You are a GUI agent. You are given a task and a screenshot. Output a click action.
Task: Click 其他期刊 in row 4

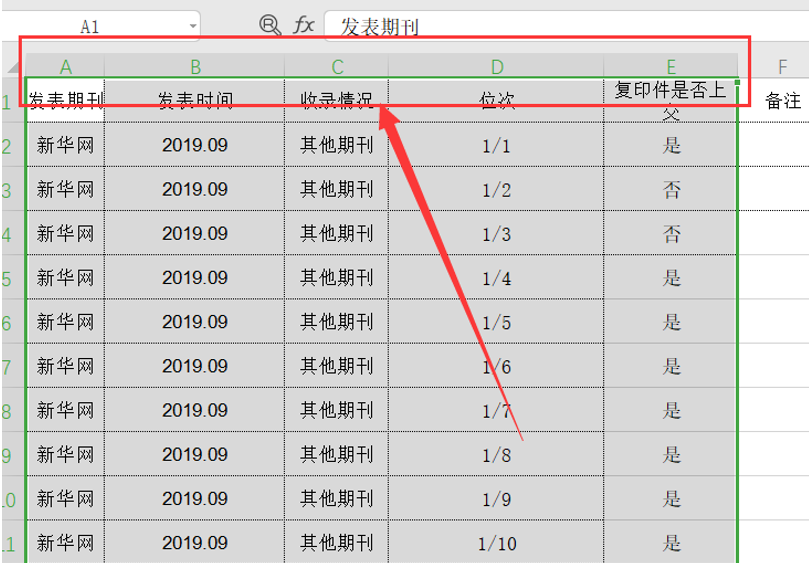(336, 233)
